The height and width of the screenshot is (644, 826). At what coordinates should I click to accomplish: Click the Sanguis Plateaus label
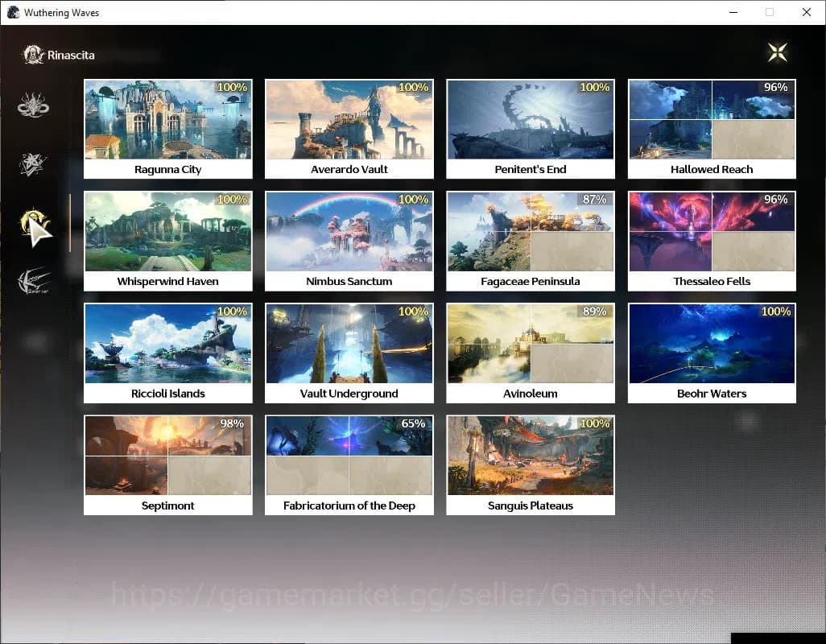point(530,506)
